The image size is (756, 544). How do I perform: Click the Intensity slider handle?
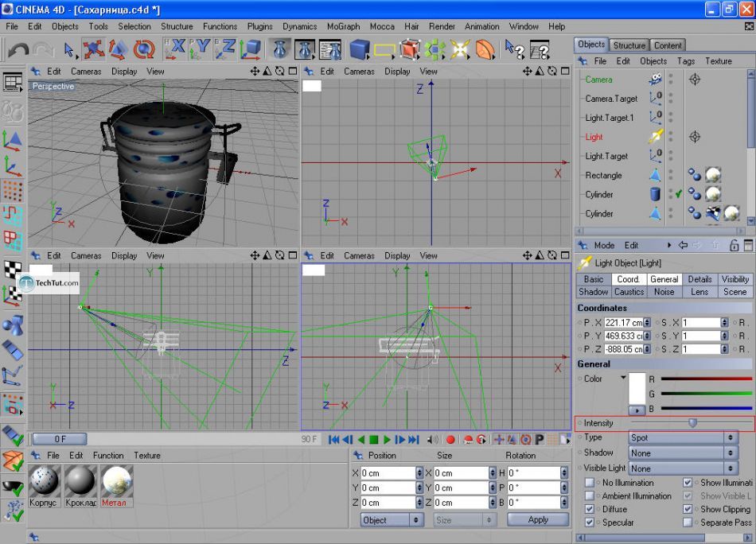tap(692, 423)
